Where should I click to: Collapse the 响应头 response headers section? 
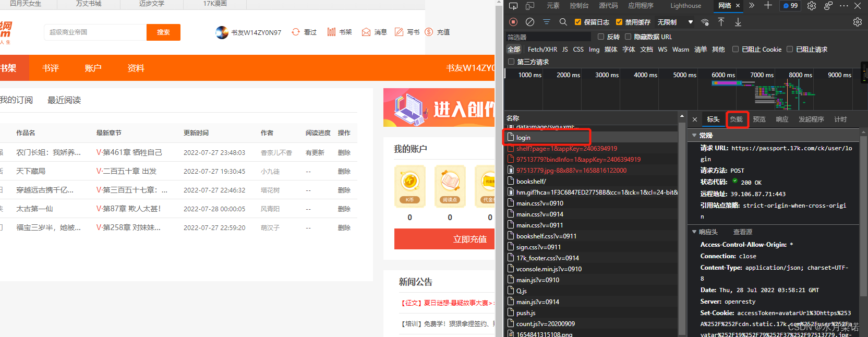coord(694,232)
